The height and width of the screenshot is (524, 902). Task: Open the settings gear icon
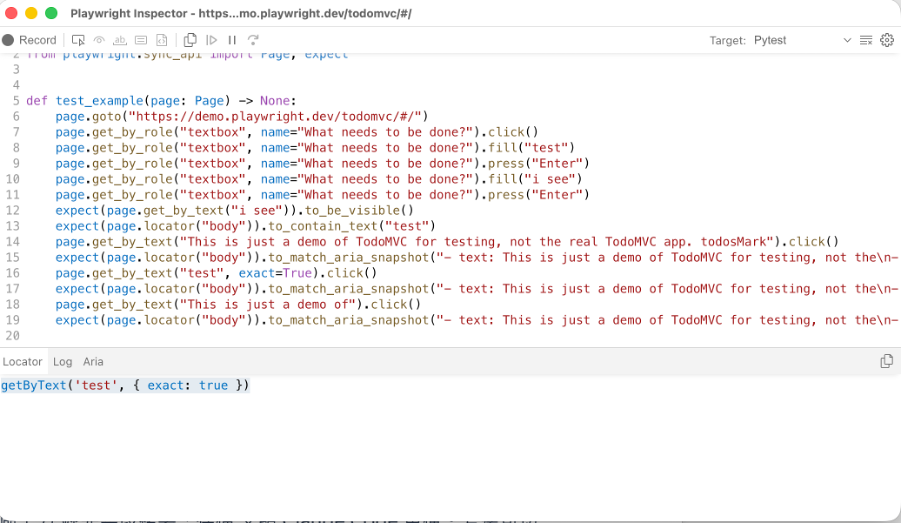887,40
